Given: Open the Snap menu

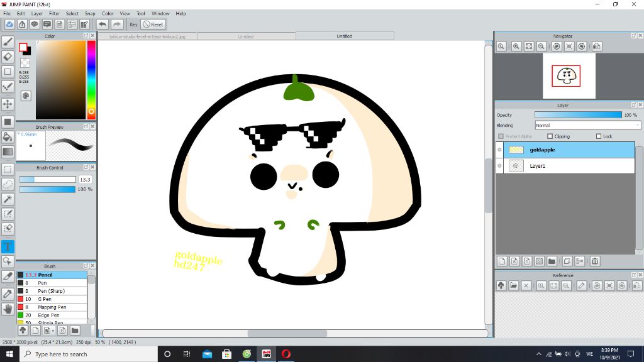Looking at the screenshot, I should (x=90, y=14).
